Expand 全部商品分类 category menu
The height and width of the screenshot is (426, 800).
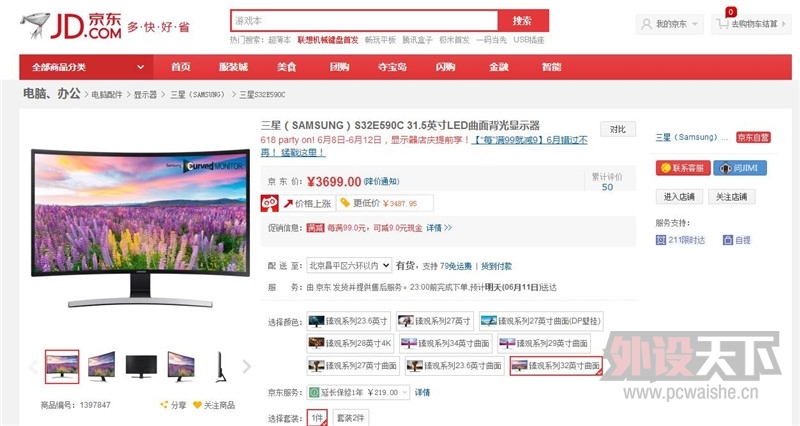pos(87,67)
